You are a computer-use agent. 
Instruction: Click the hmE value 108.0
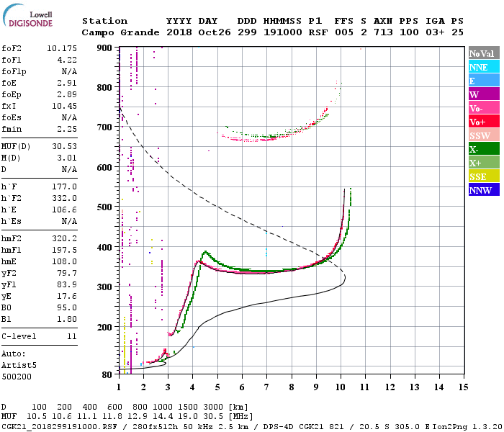click(65, 261)
